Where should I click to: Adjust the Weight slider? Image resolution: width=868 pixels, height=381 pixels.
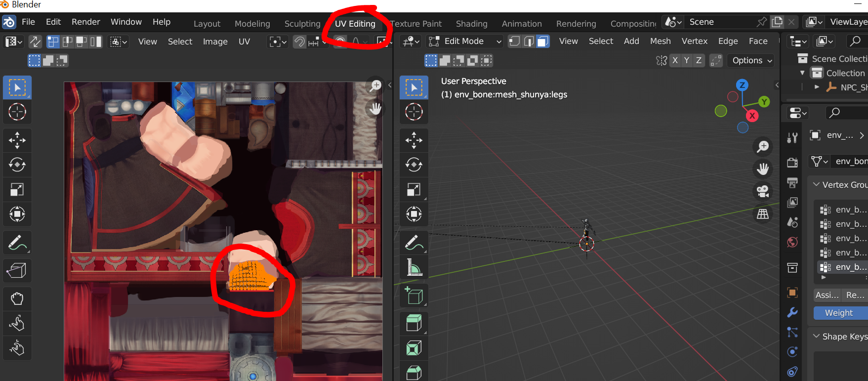click(840, 313)
